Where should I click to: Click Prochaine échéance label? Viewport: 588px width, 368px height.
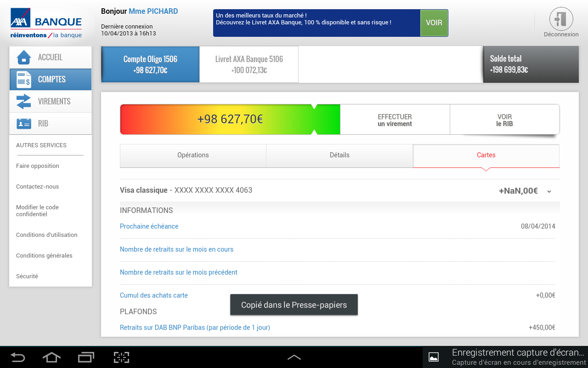pyautogui.click(x=149, y=226)
